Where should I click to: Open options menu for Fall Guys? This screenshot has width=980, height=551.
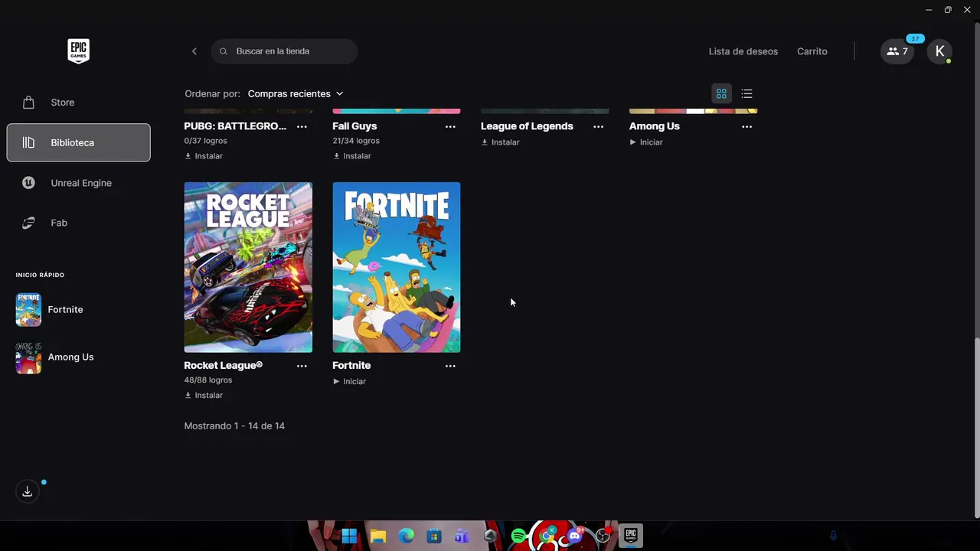point(450,126)
